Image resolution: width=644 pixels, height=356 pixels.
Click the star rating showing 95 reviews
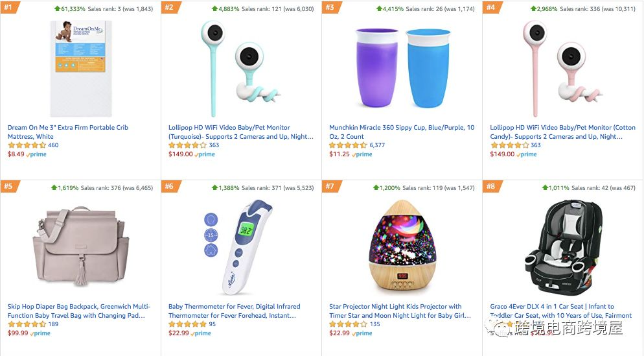click(x=187, y=324)
